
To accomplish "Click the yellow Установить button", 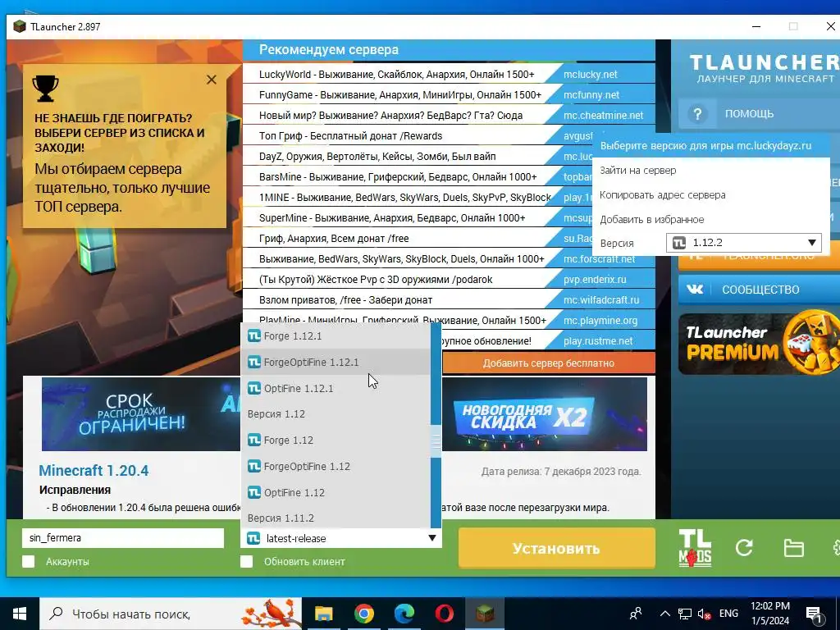I will 557,548.
